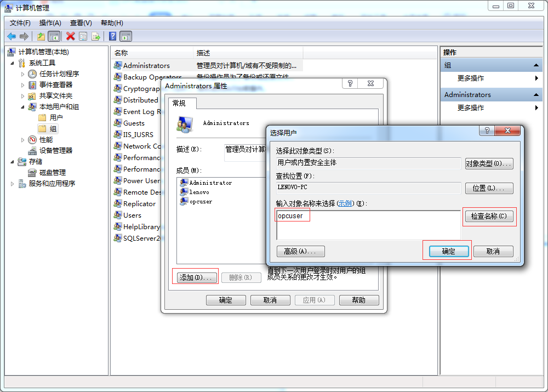The height and width of the screenshot is (392, 548).
Task: Click the blue help question mark icon
Action: (x=113, y=36)
